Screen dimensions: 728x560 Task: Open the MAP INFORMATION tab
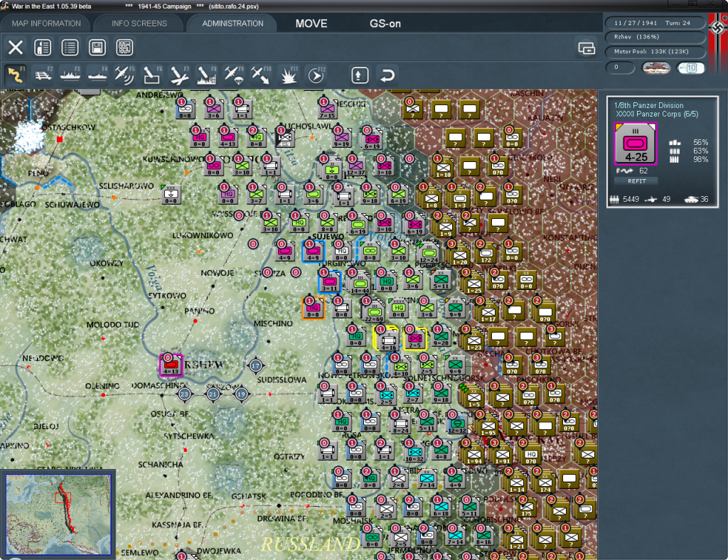pos(46,23)
